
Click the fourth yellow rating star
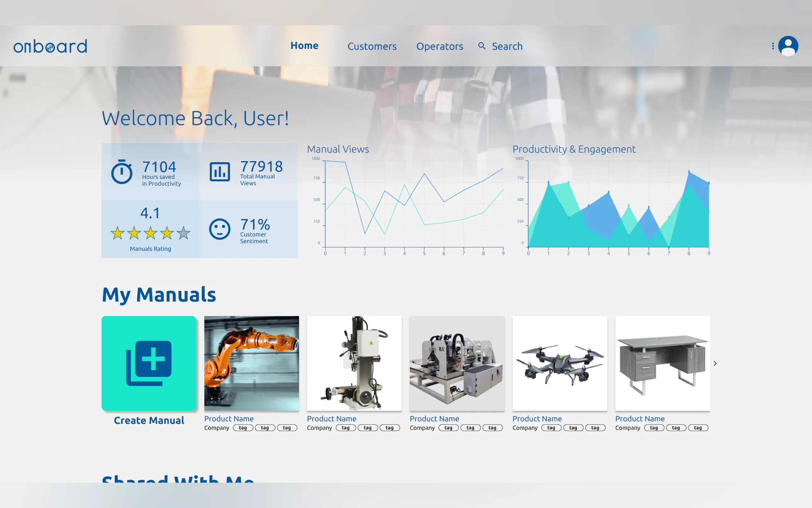(167, 233)
